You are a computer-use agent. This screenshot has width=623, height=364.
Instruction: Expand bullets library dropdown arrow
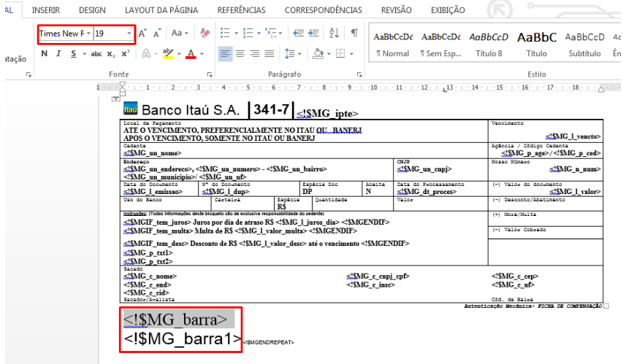click(x=236, y=33)
